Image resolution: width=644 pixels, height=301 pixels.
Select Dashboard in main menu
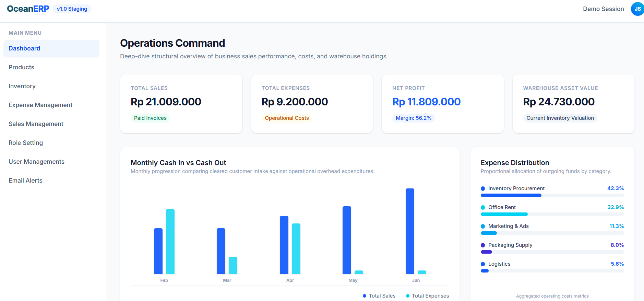point(51,48)
